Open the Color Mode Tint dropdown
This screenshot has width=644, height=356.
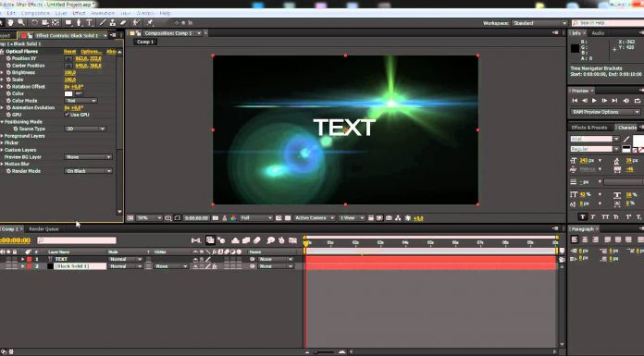pos(80,101)
